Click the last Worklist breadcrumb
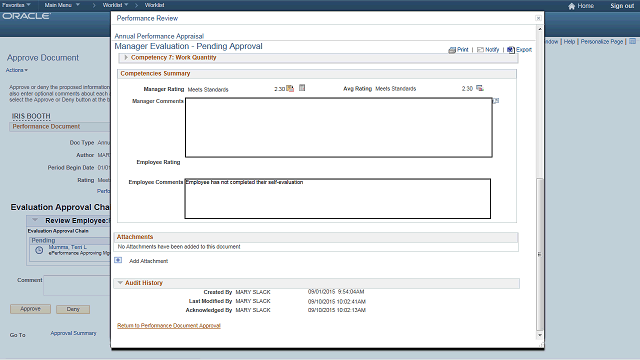 click(x=154, y=5)
